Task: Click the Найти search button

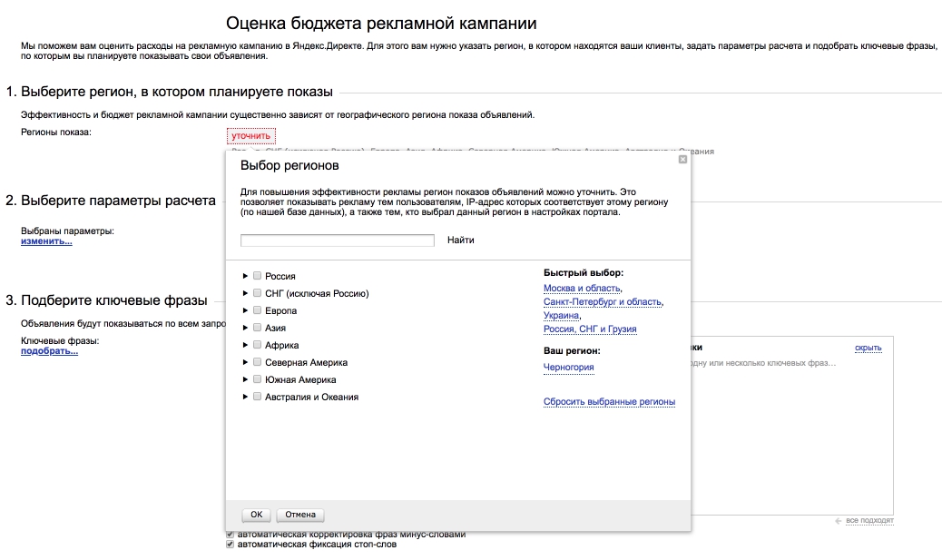Action: point(461,240)
